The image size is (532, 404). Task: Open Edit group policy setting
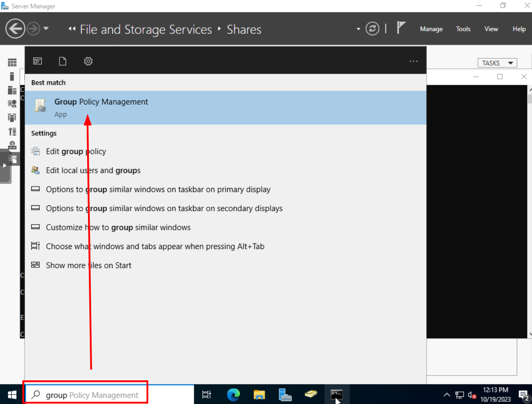[76, 151]
